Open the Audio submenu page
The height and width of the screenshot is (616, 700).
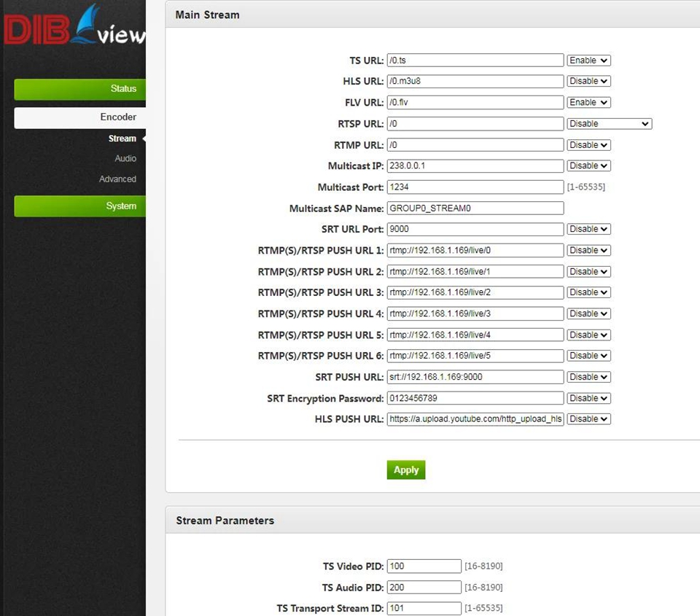(x=125, y=159)
